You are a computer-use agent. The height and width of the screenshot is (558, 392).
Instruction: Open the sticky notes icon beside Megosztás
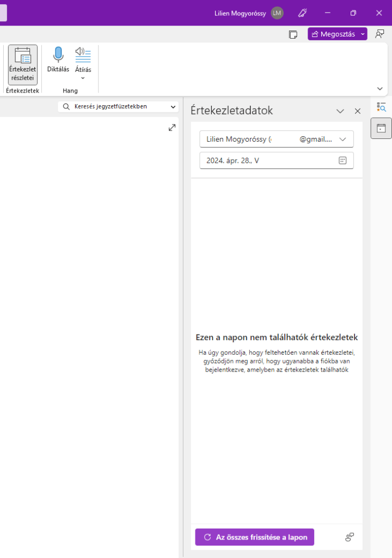(x=293, y=34)
